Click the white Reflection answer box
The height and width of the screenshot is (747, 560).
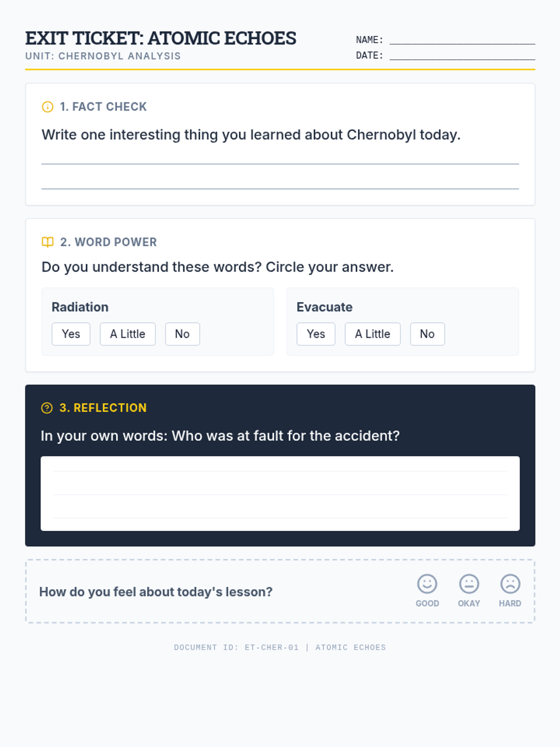point(280,493)
